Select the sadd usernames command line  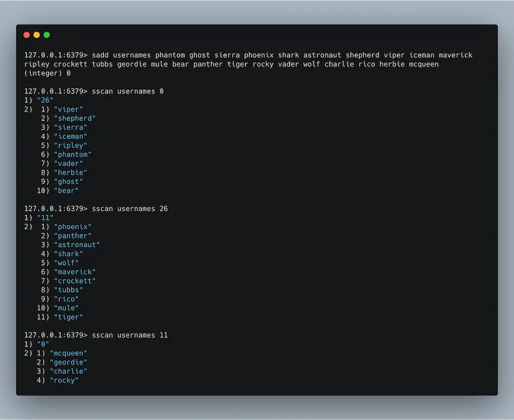point(206,55)
